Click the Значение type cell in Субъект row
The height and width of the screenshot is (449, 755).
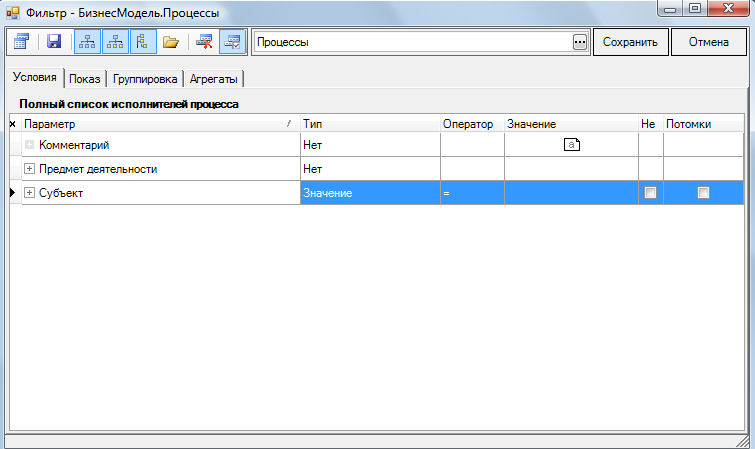point(369,193)
